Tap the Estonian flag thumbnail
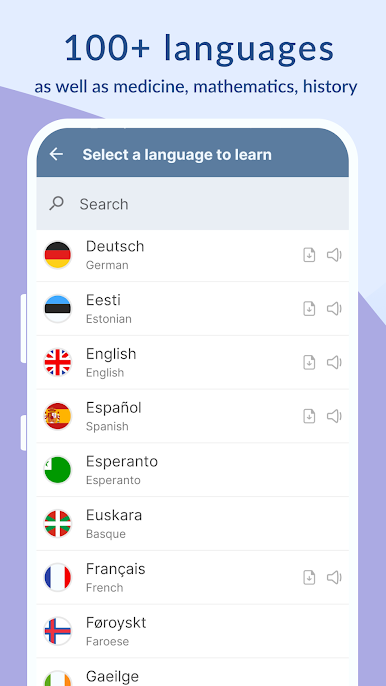The width and height of the screenshot is (386, 686). pyautogui.click(x=57, y=308)
